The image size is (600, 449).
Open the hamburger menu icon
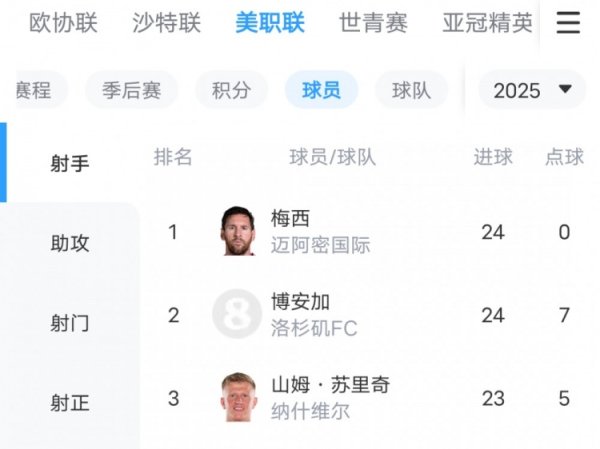(568, 23)
